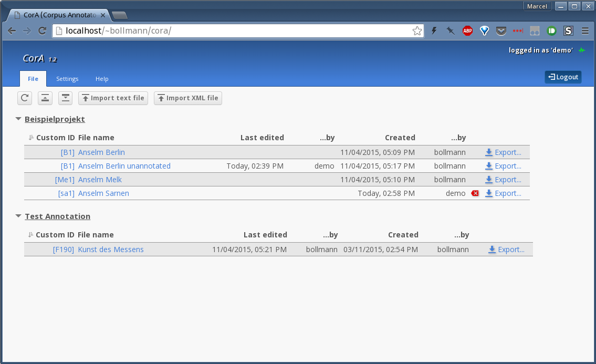The width and height of the screenshot is (596, 364).
Task: Collapse the Beispielprojekt project group
Action: point(19,119)
